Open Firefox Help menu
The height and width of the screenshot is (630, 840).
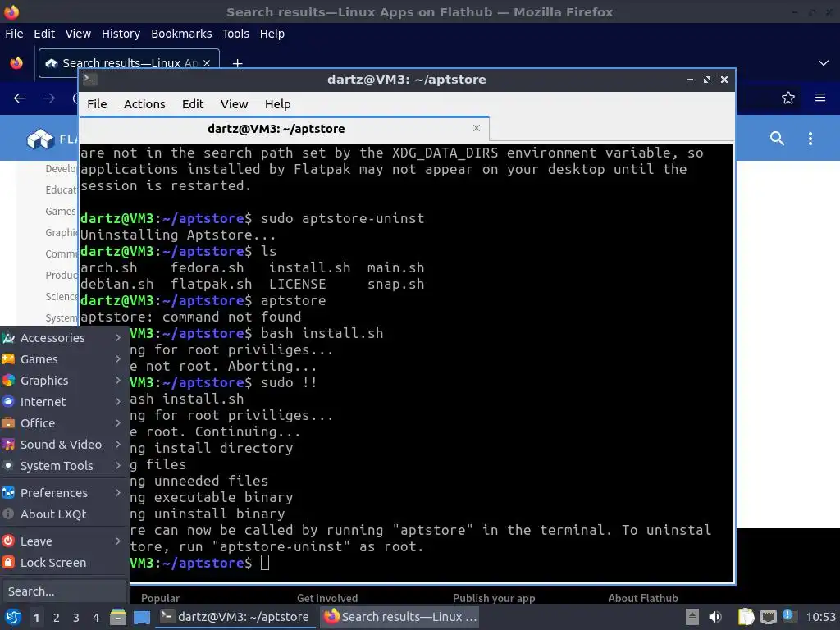[x=272, y=34]
